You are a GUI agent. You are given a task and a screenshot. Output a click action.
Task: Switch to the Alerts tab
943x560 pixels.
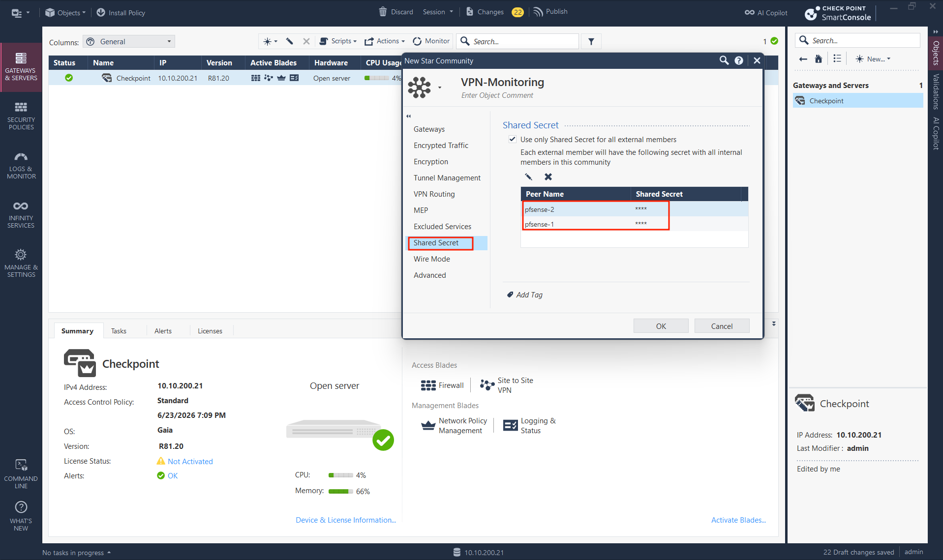click(163, 331)
